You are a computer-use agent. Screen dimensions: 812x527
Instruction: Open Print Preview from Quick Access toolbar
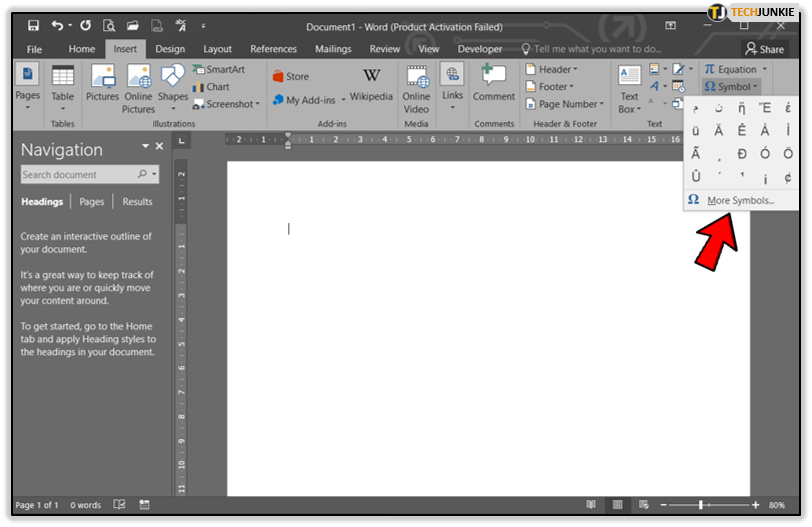click(109, 26)
